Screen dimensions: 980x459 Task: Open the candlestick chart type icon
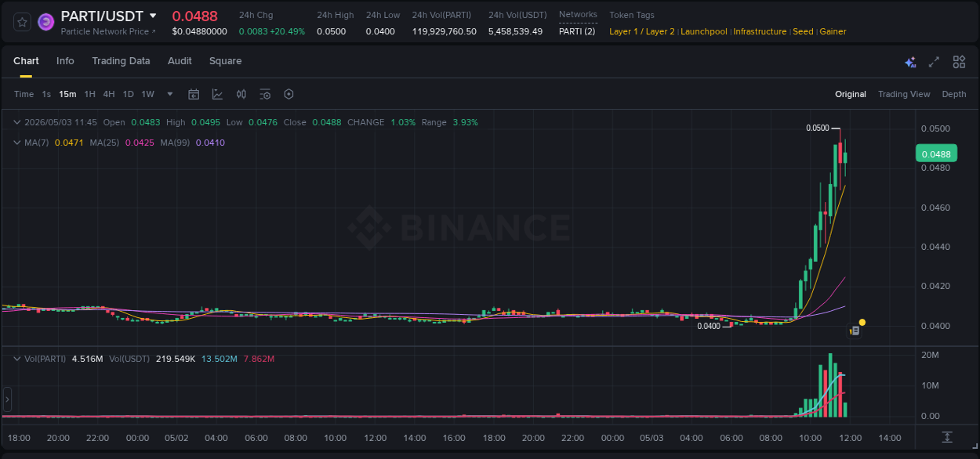coord(241,94)
